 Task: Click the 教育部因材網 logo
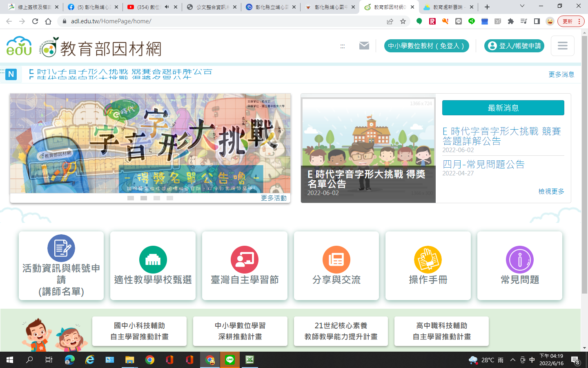pyautogui.click(x=100, y=47)
